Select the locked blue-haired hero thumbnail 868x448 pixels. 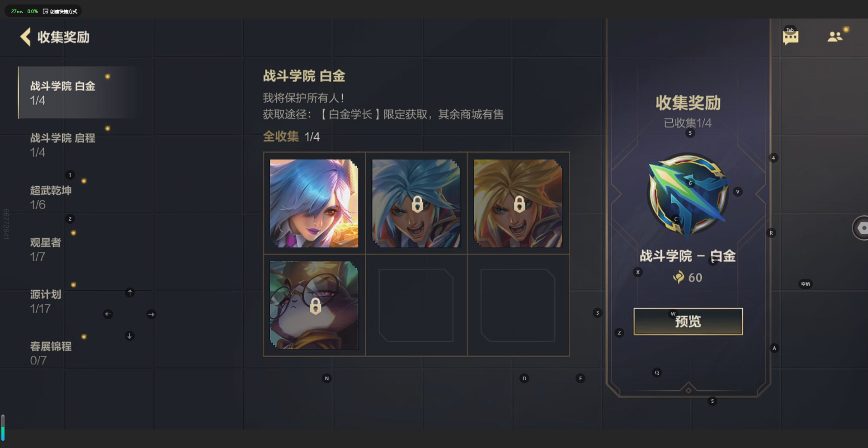click(416, 203)
